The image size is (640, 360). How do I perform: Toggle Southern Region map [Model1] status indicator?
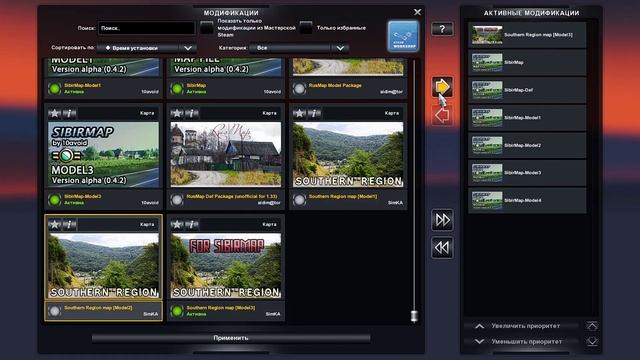pos(299,200)
